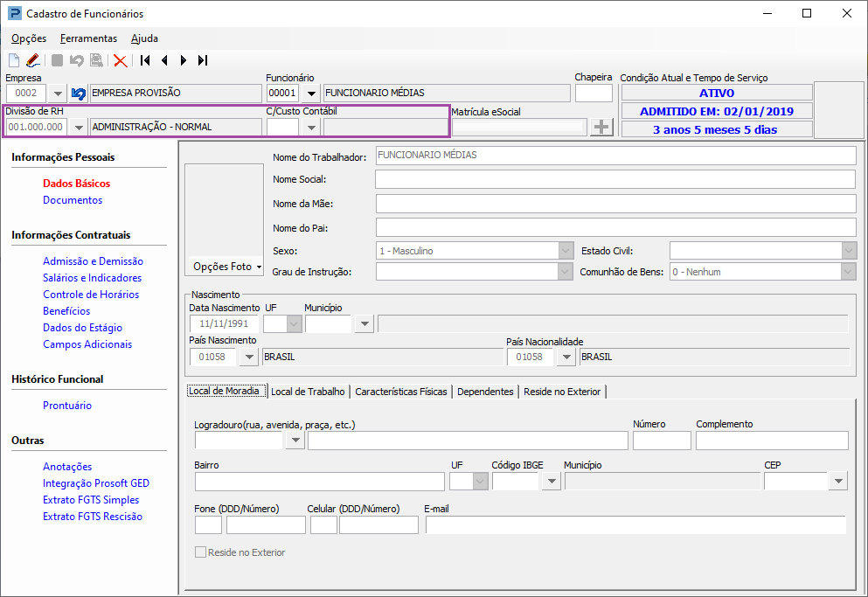Click the Data Nascimento field
868x597 pixels.
click(224, 324)
